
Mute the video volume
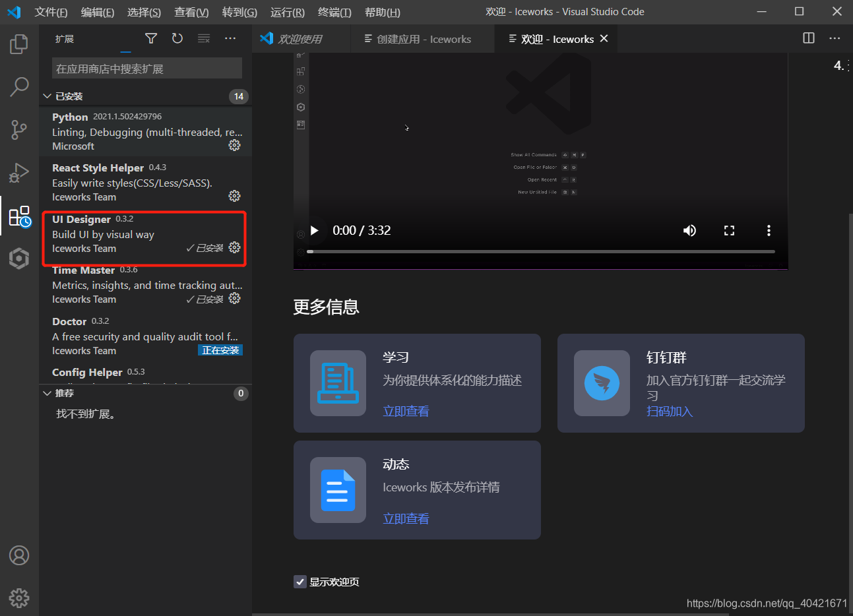pyautogui.click(x=689, y=230)
